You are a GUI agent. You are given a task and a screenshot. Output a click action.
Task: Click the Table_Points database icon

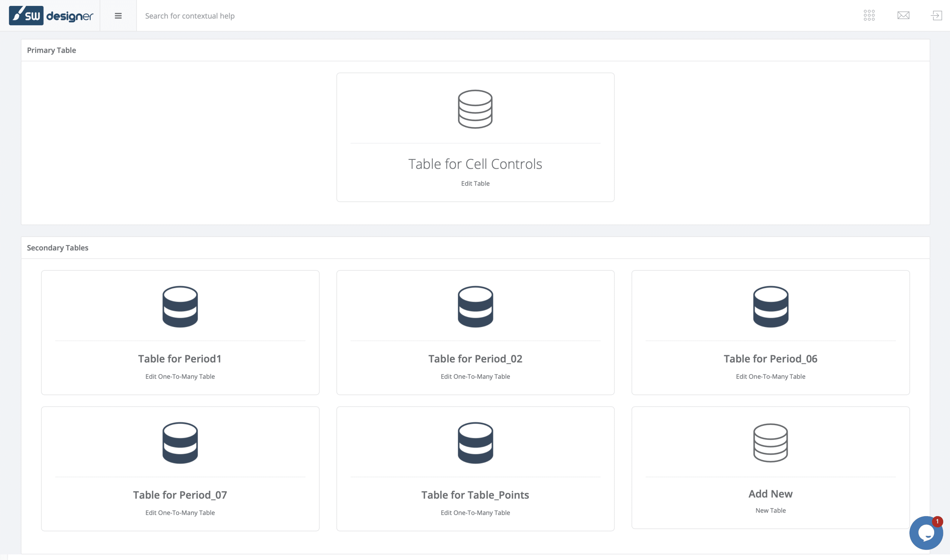click(x=475, y=443)
